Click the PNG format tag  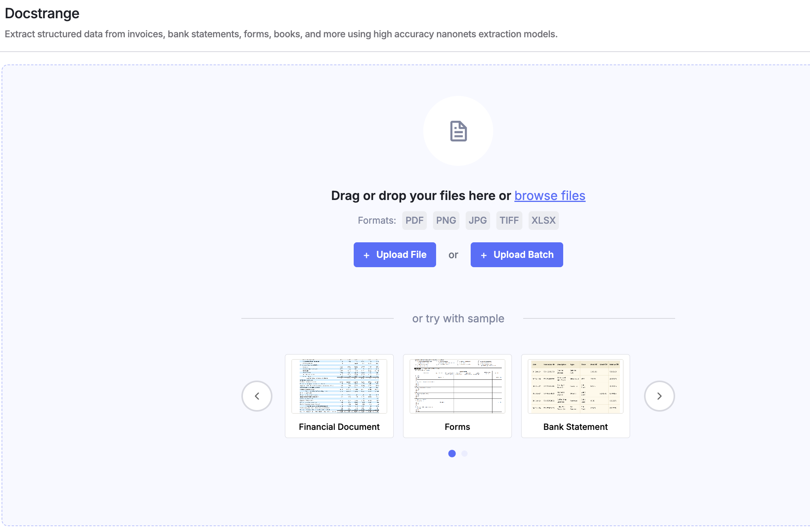(x=446, y=221)
